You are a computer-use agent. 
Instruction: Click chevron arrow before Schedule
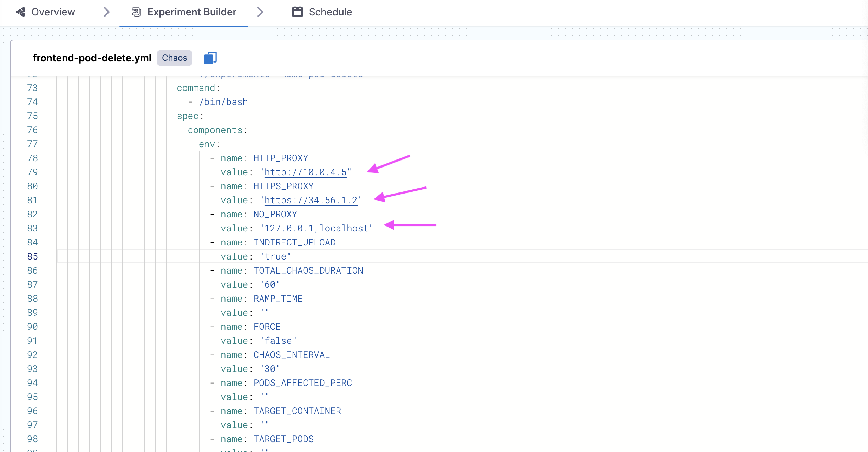pos(260,12)
